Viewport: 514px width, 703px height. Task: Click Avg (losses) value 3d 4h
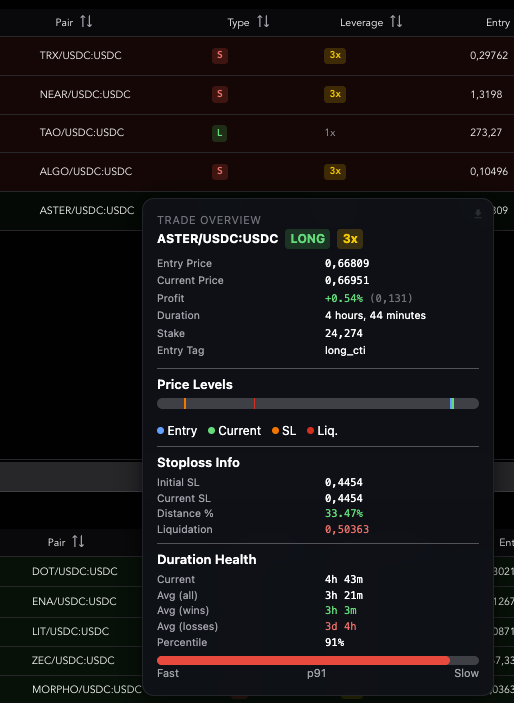tap(340, 626)
